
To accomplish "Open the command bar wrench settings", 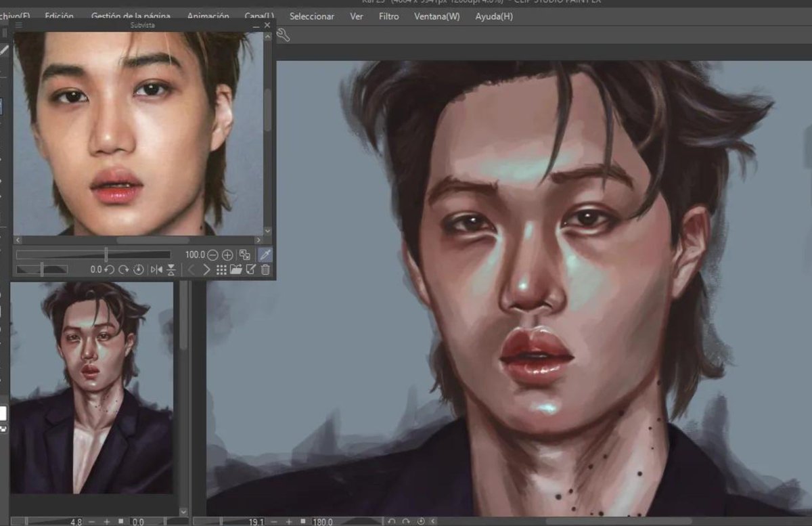I will [283, 35].
